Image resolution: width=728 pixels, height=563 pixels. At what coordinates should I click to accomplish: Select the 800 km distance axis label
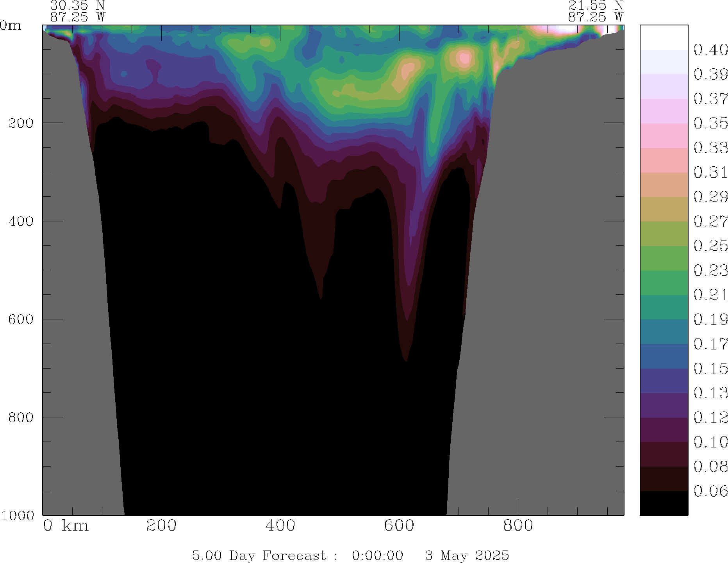(518, 526)
